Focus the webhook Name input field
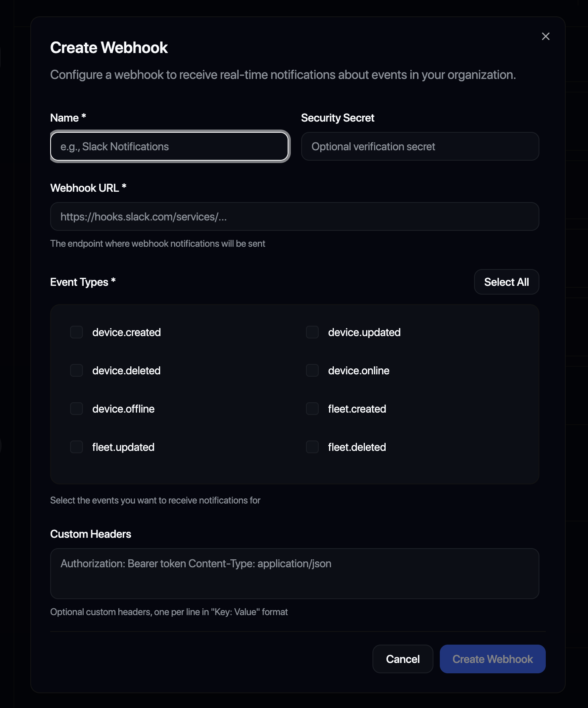This screenshot has width=588, height=708. click(x=169, y=146)
